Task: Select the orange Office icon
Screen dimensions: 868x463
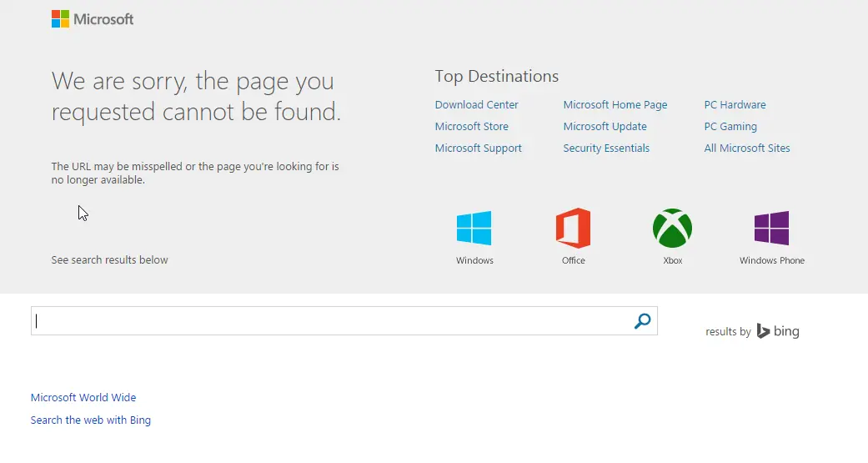Action: 573,229
